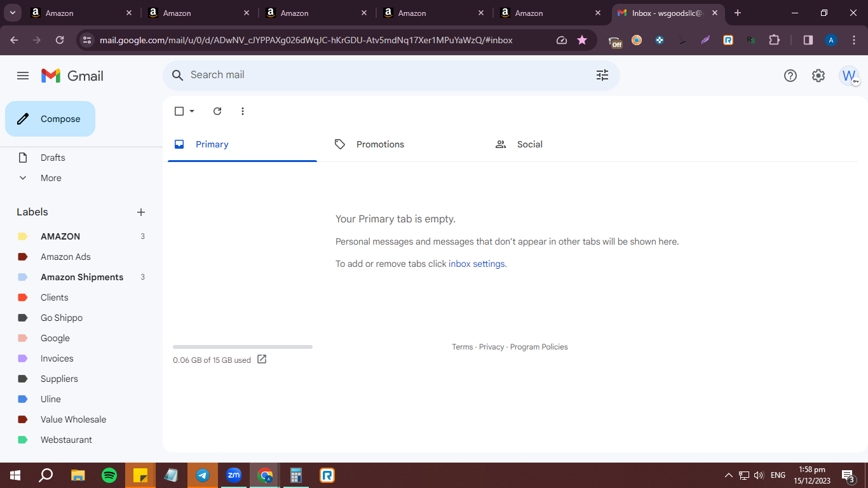This screenshot has width=868, height=488.
Task: Open a new Chrome tab
Action: click(737, 13)
